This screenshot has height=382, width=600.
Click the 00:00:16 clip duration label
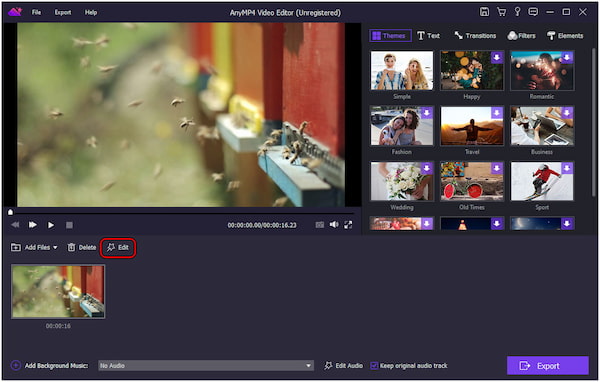click(58, 326)
